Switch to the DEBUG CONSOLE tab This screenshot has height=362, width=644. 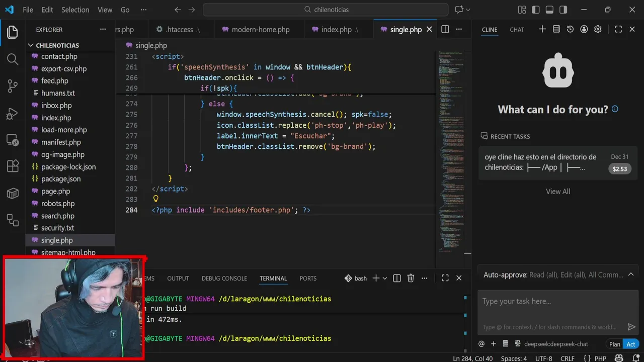[x=224, y=278]
